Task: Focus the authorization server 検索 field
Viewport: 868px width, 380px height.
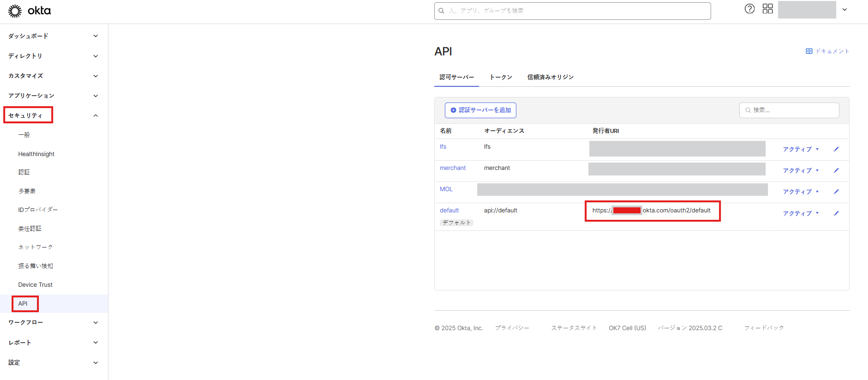Action: click(x=789, y=110)
